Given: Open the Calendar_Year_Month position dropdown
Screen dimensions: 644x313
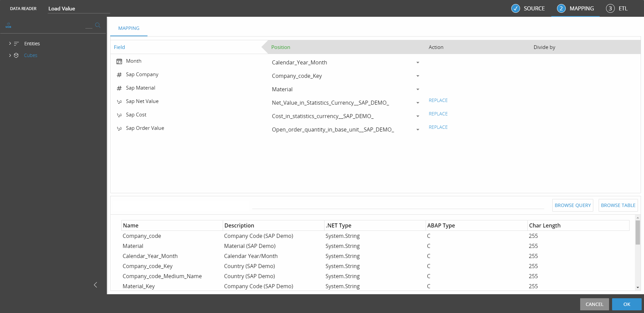Looking at the screenshot, I should point(418,63).
